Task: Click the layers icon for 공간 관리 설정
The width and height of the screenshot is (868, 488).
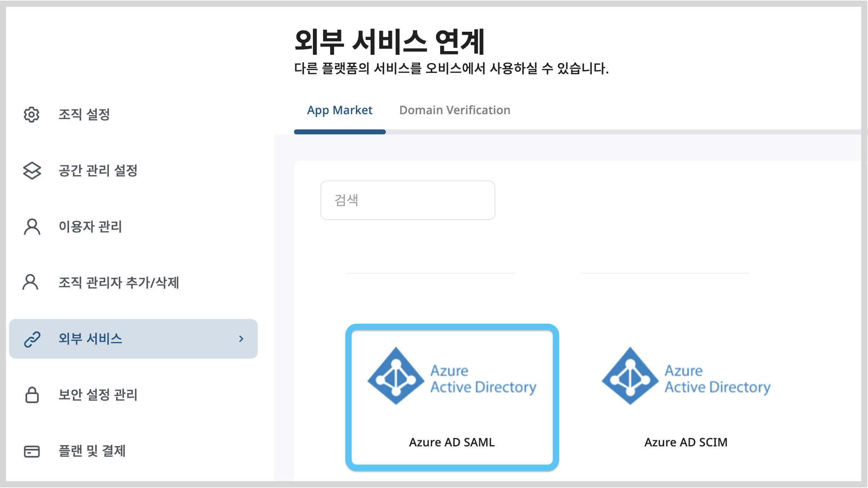Action: 32,171
